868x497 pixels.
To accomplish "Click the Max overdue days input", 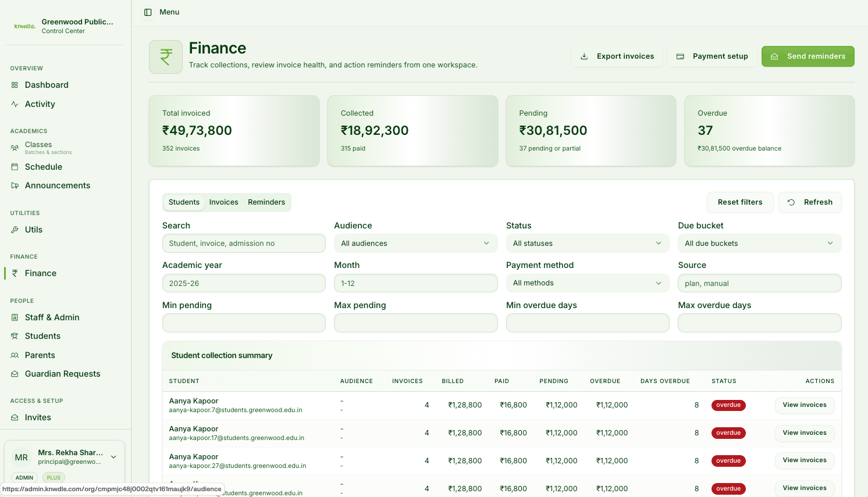I will tap(760, 323).
